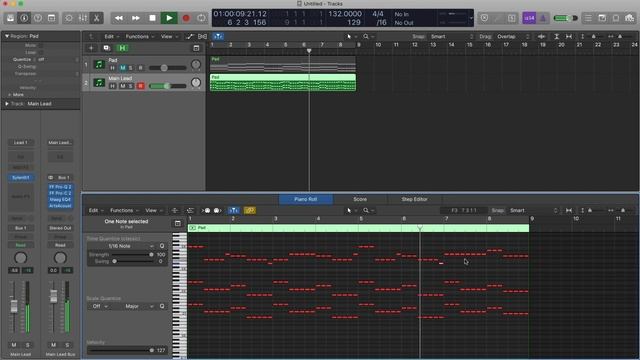Open the Smart Controls button
This screenshot has width=640, height=360.
coord(69,18)
